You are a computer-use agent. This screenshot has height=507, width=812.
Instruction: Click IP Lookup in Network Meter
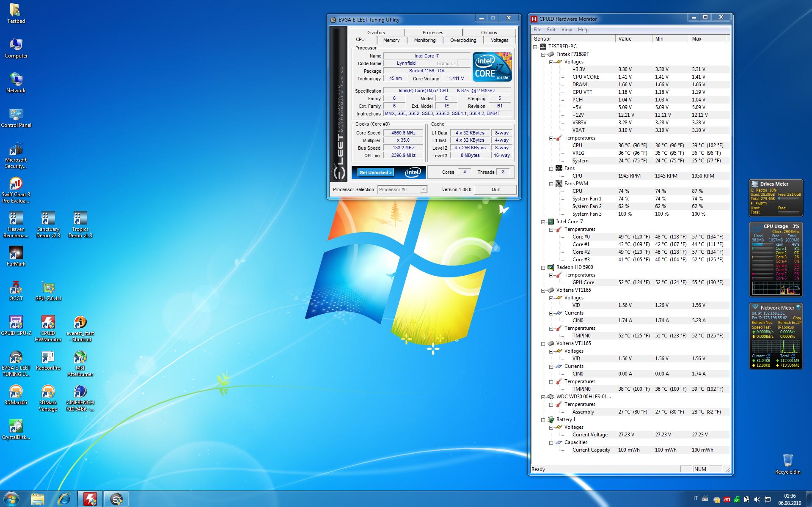(x=786, y=327)
